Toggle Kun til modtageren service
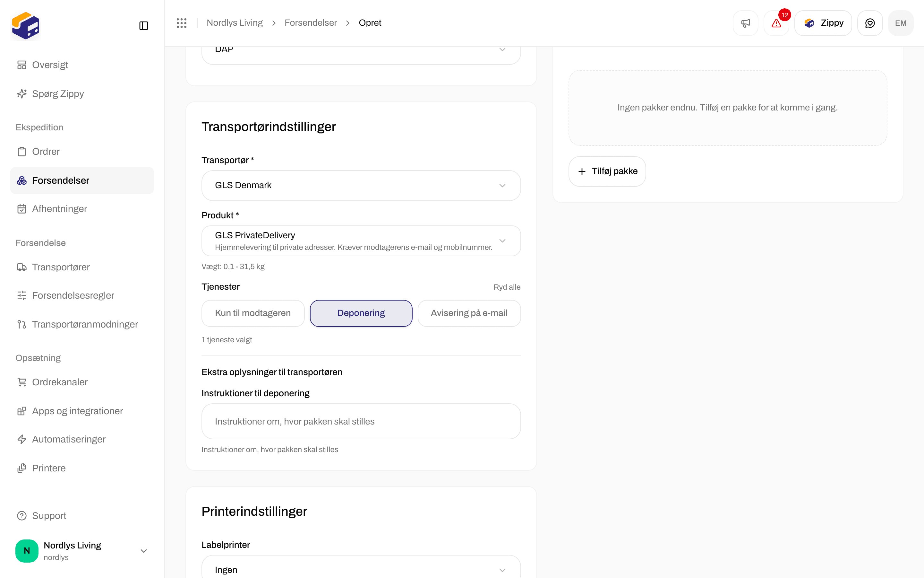The height and width of the screenshot is (578, 924). coord(253,313)
